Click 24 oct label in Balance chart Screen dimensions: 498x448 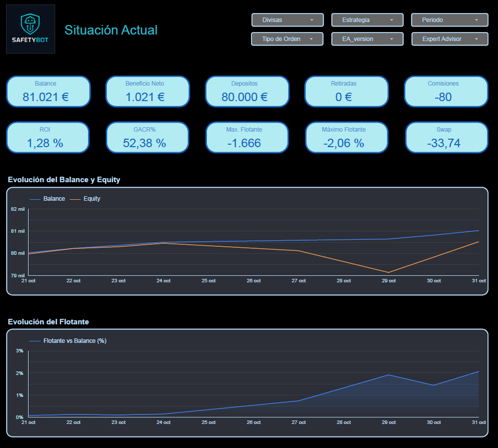click(x=163, y=281)
